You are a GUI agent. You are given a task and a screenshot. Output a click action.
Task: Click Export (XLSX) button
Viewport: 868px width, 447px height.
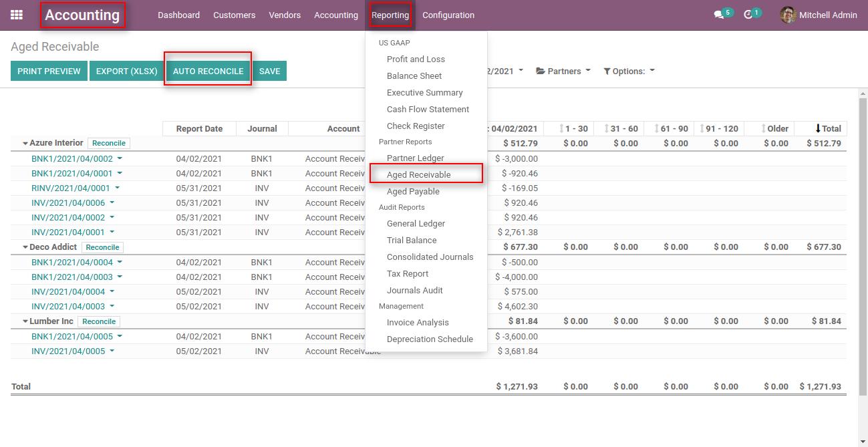127,71
